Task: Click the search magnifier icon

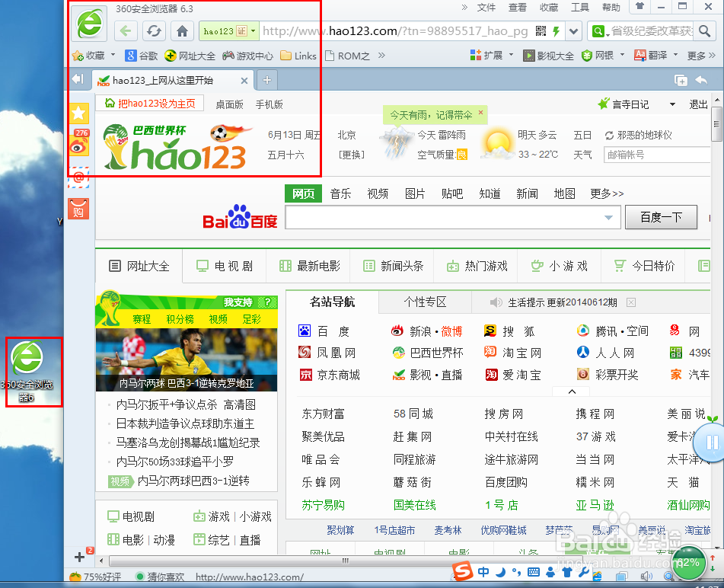Action: click(x=705, y=31)
